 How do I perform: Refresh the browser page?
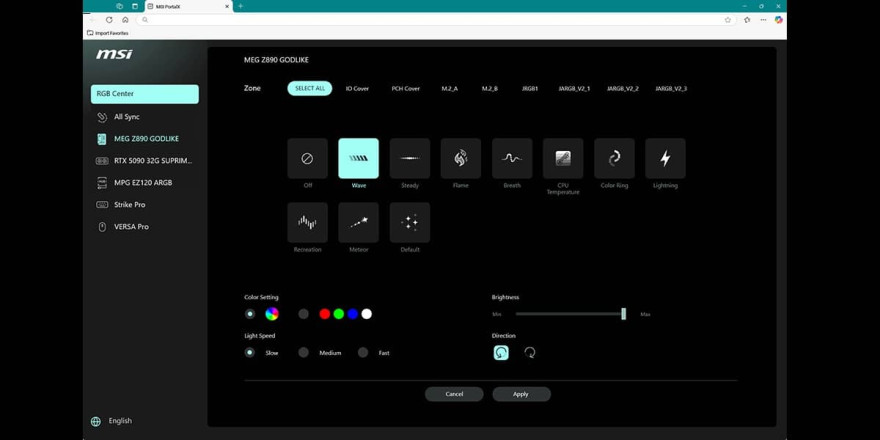[109, 20]
